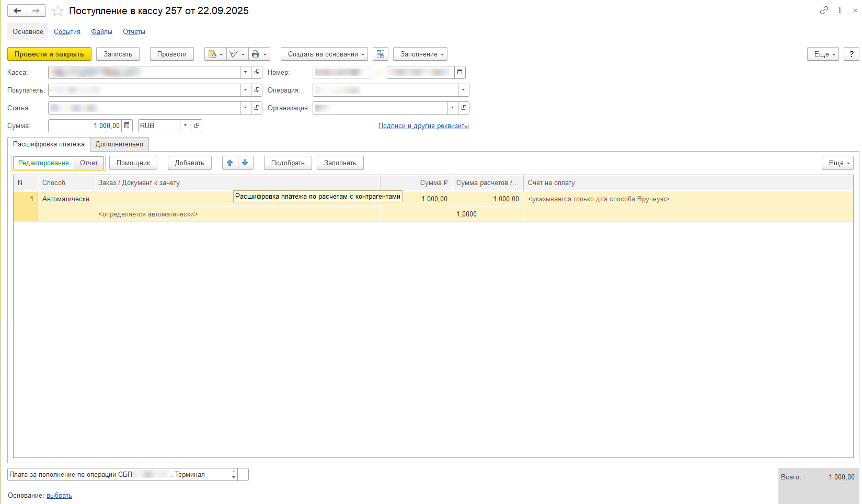Open comment field ellipsis button

click(x=243, y=475)
